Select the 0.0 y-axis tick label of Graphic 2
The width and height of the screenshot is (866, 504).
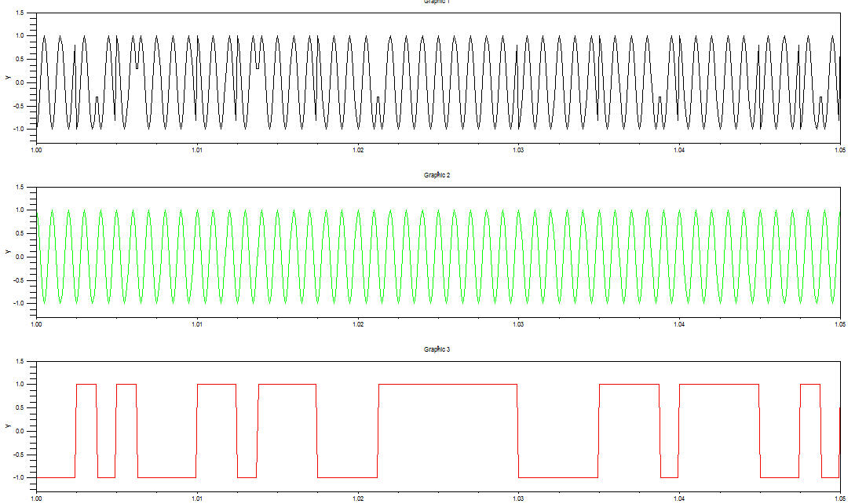point(20,257)
